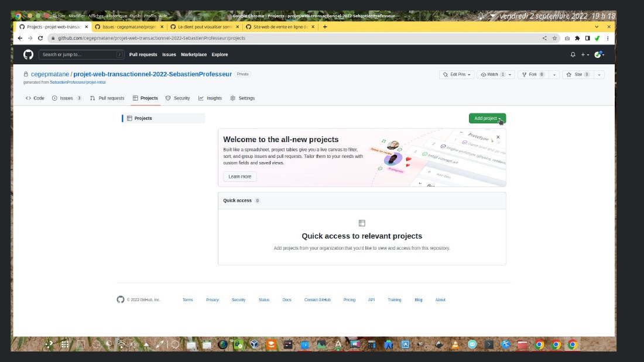Open the projet-web-transactionnel-2022-SebastienProfesseur link
This screenshot has width=644, height=362.
coord(152,74)
